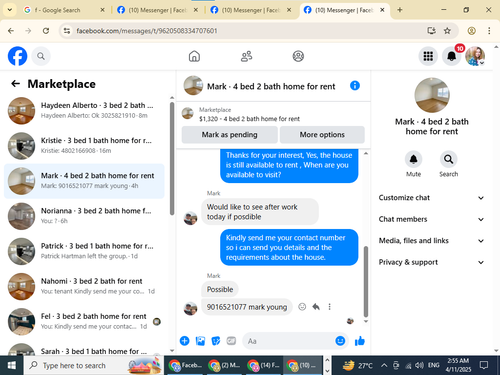Switch to the third Messenger tab
Image resolution: width=500 pixels, height=375 pixels.
[x=345, y=10]
